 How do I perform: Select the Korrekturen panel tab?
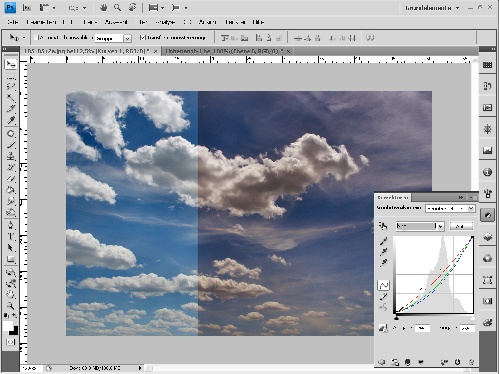[393, 198]
